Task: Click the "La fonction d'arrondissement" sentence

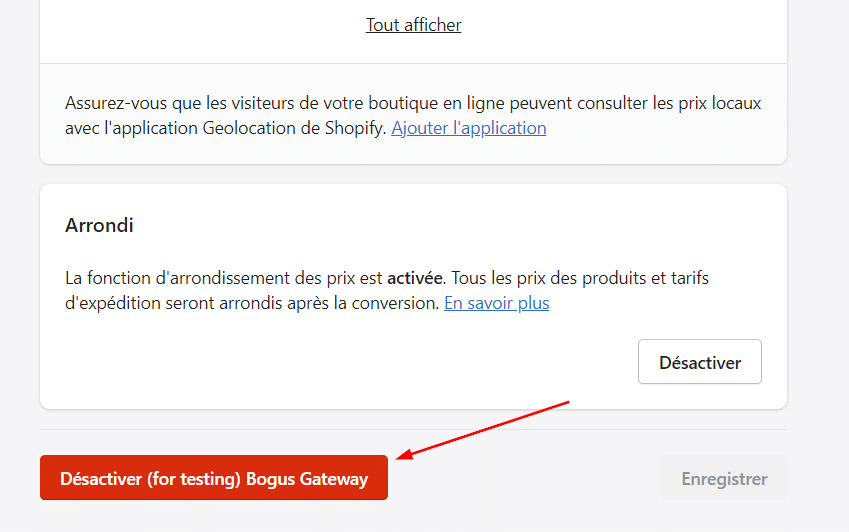Action: pyautogui.click(x=180, y=277)
